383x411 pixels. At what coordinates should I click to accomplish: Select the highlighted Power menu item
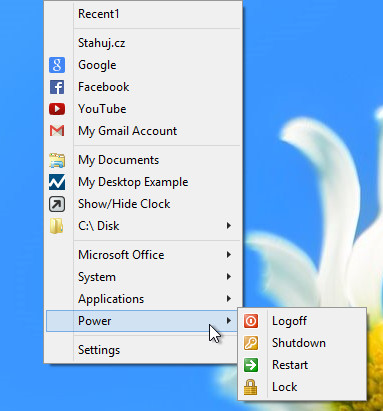coord(143,321)
